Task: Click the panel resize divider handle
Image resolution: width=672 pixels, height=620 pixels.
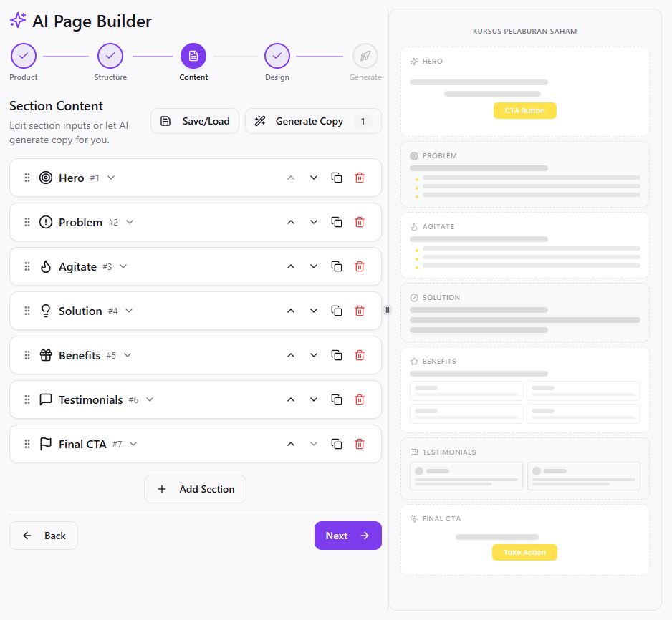Action: point(388,310)
